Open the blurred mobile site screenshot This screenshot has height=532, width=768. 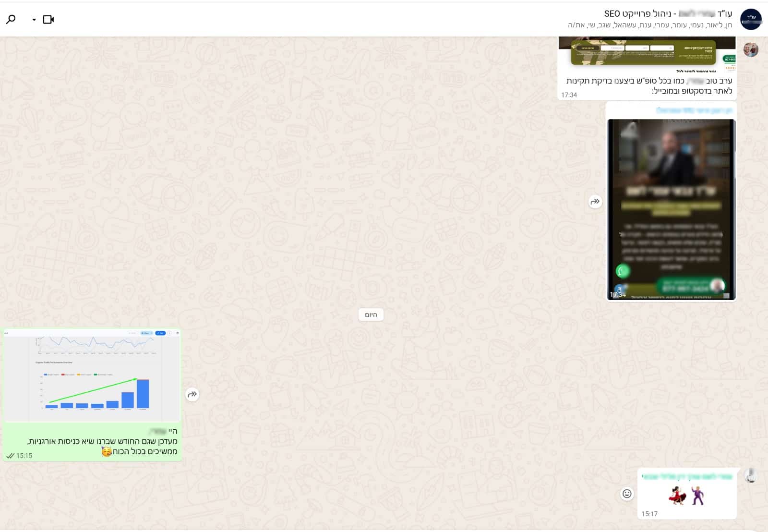pyautogui.click(x=671, y=209)
